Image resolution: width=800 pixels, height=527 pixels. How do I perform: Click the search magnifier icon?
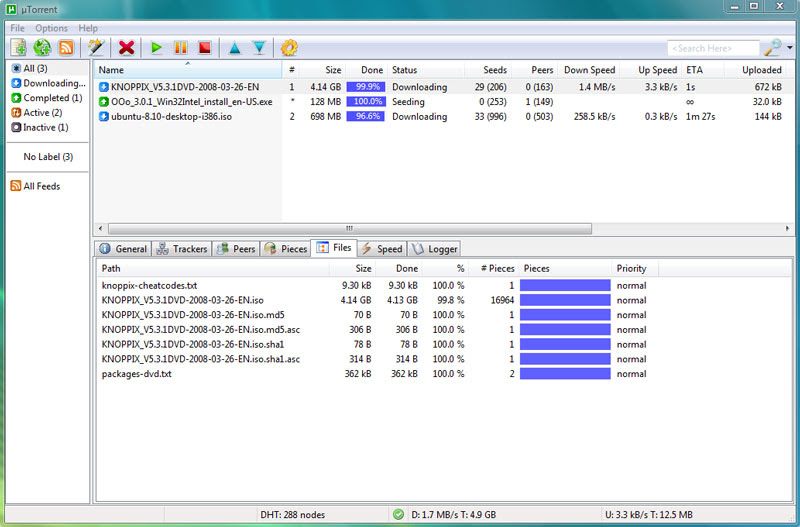(772, 47)
